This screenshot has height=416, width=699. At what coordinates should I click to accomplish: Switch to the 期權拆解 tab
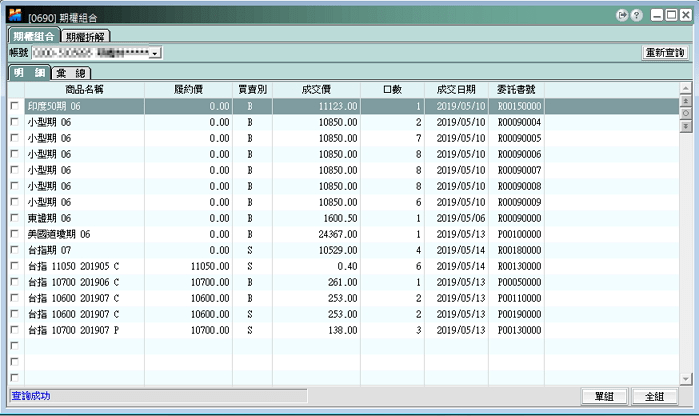point(87,36)
